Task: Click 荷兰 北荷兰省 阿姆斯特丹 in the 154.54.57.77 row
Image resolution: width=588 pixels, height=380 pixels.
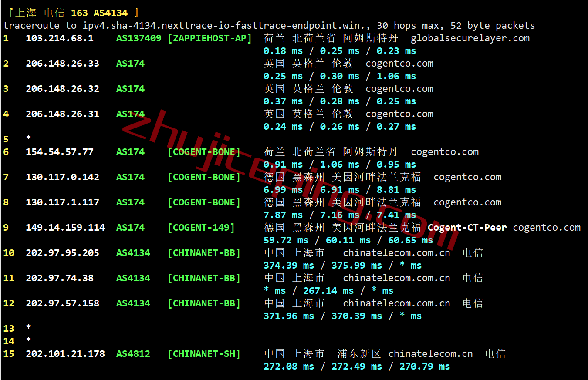Action: (331, 152)
